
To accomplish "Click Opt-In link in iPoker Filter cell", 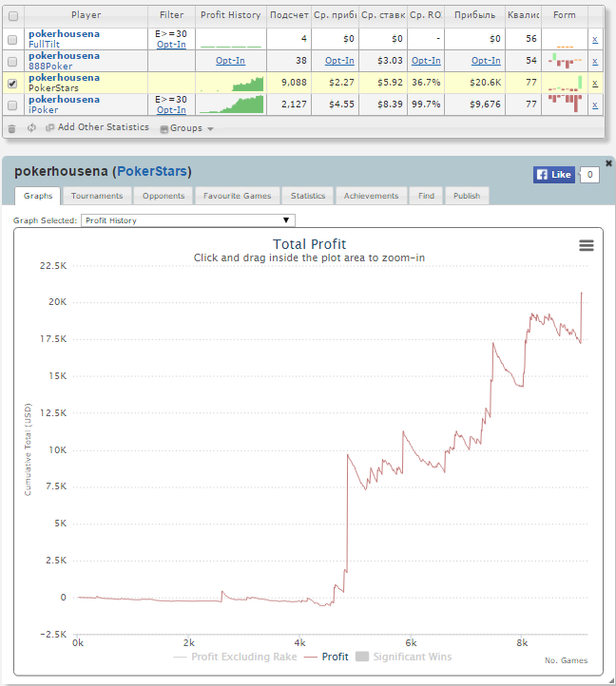I will click(171, 110).
